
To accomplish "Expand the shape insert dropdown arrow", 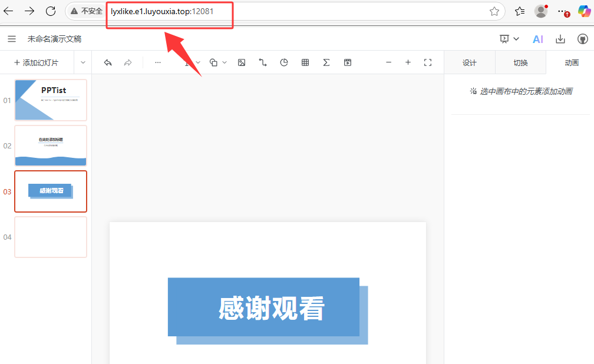I will (224, 62).
